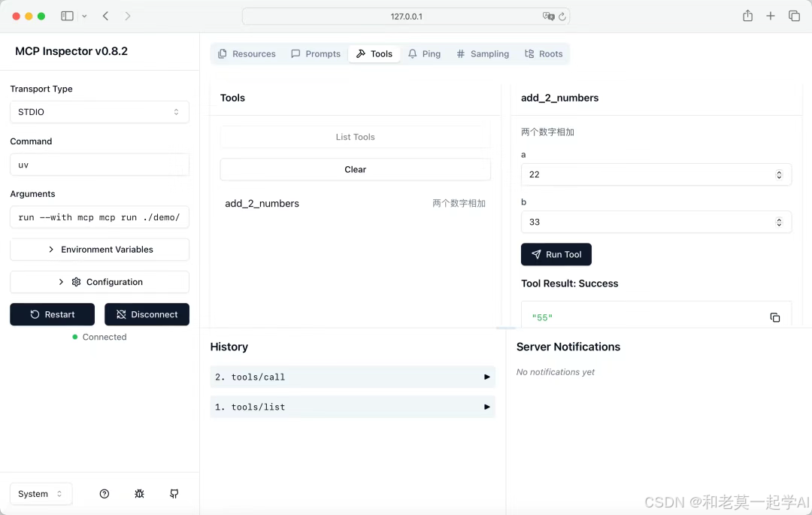Open the help question mark icon
812x515 pixels.
coord(104,494)
